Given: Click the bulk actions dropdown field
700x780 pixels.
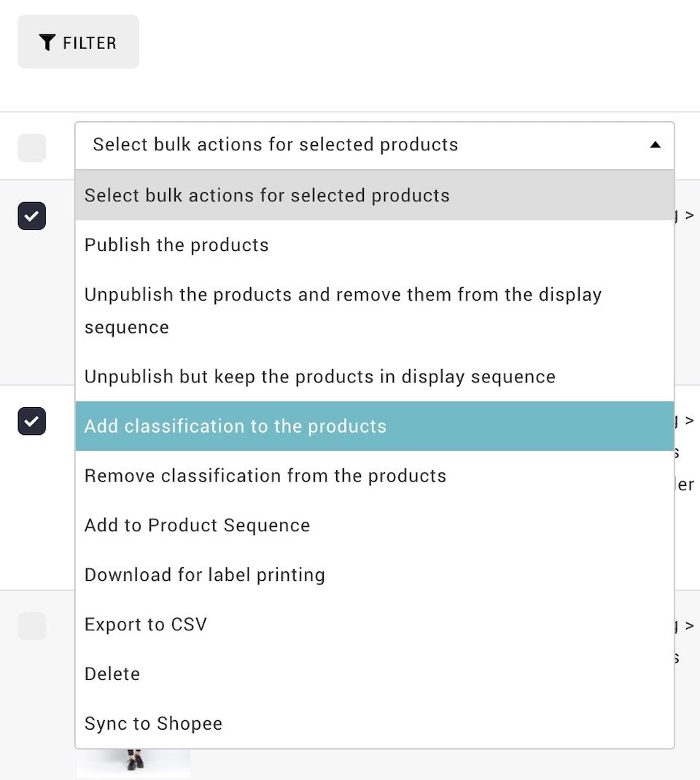Looking at the screenshot, I should click(x=374, y=145).
